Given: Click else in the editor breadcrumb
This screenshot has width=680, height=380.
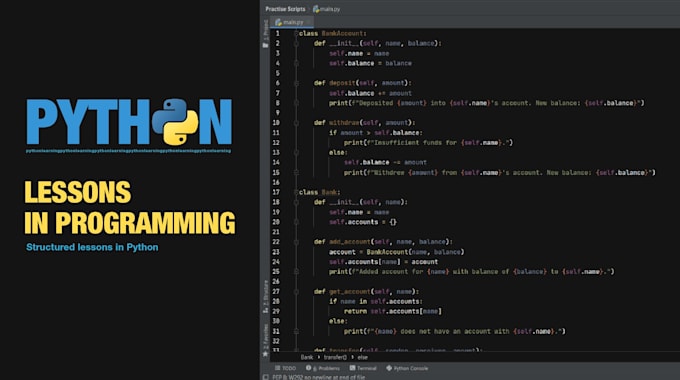Looking at the screenshot, I should tap(363, 357).
